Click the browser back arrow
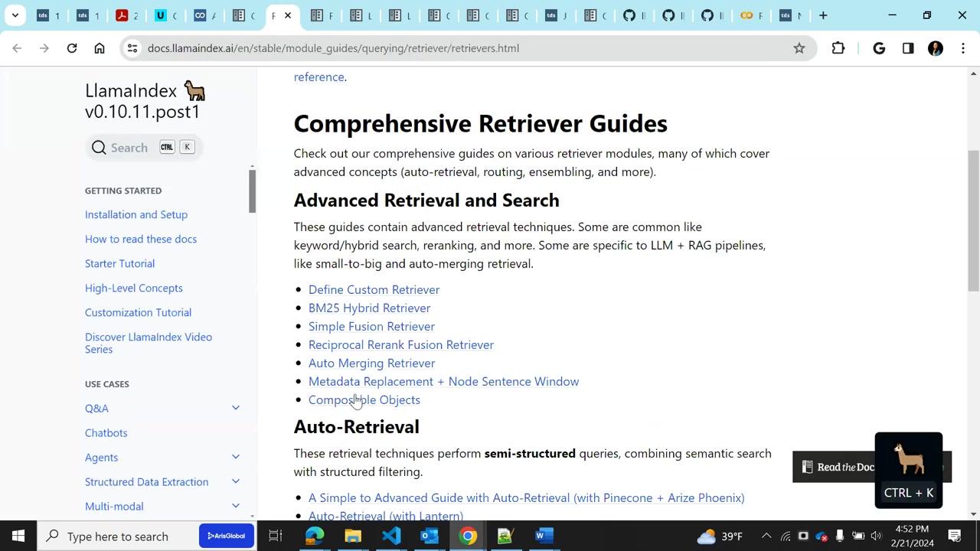Image resolution: width=980 pixels, height=551 pixels. (x=17, y=48)
